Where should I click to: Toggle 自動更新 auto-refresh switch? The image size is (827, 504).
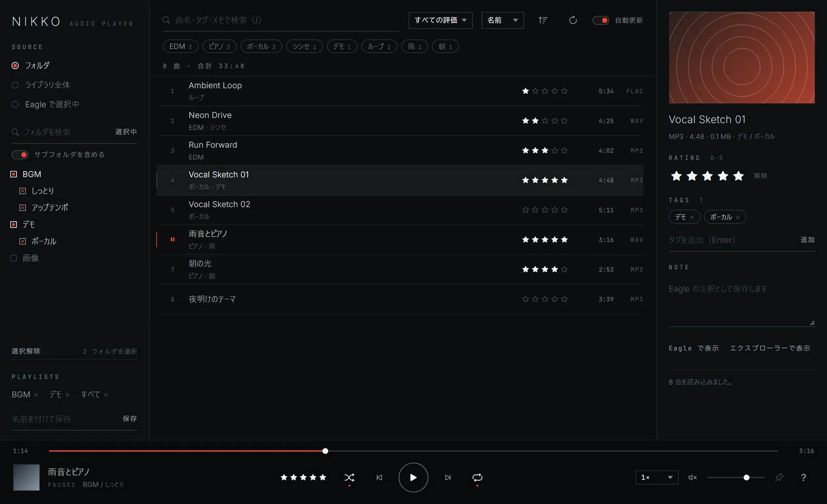(x=601, y=20)
